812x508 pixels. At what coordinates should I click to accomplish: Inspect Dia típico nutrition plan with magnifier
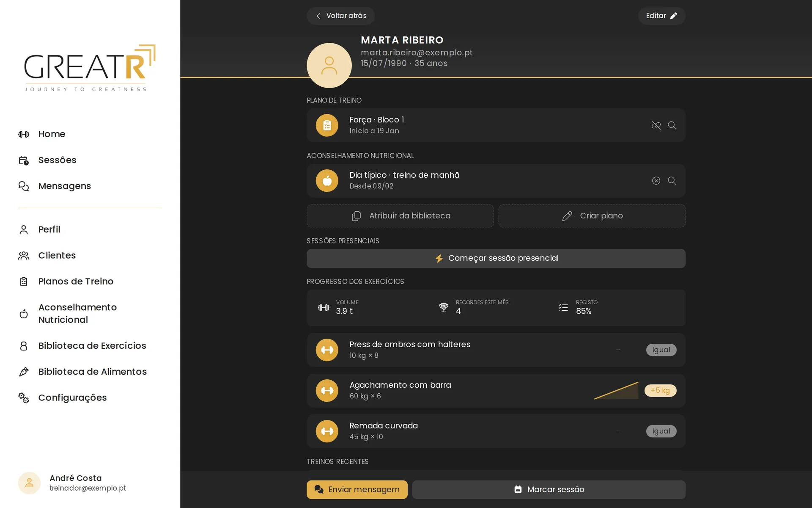pyautogui.click(x=672, y=181)
